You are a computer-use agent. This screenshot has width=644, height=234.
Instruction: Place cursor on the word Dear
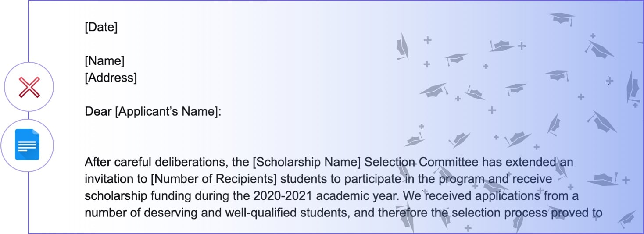[x=98, y=112]
